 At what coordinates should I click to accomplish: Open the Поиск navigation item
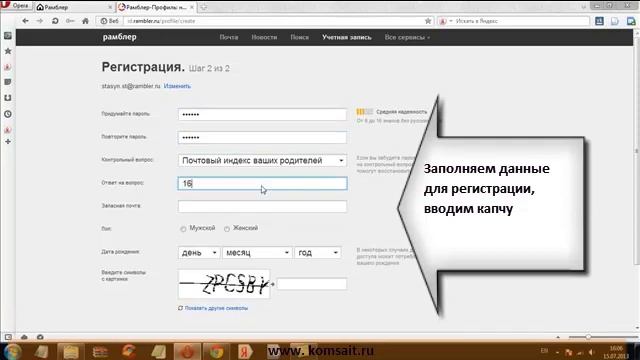point(299,37)
